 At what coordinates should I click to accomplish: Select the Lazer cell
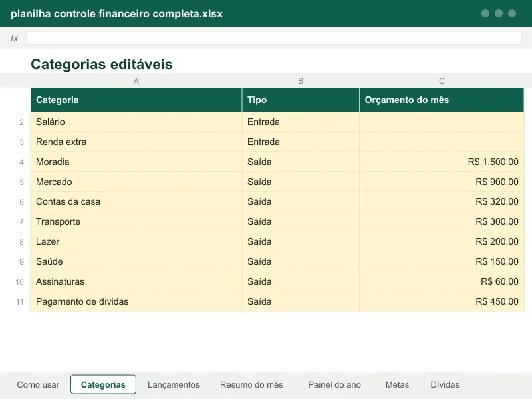(136, 241)
